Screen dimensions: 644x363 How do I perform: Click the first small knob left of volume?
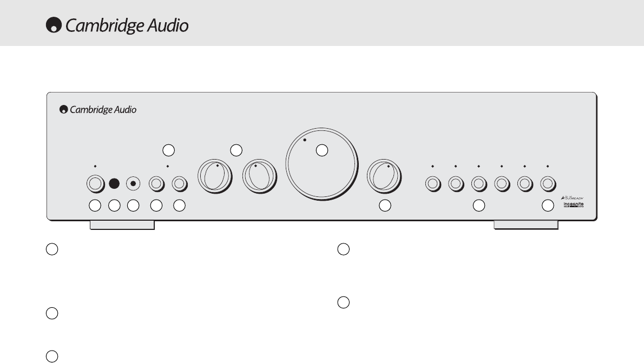215,176
